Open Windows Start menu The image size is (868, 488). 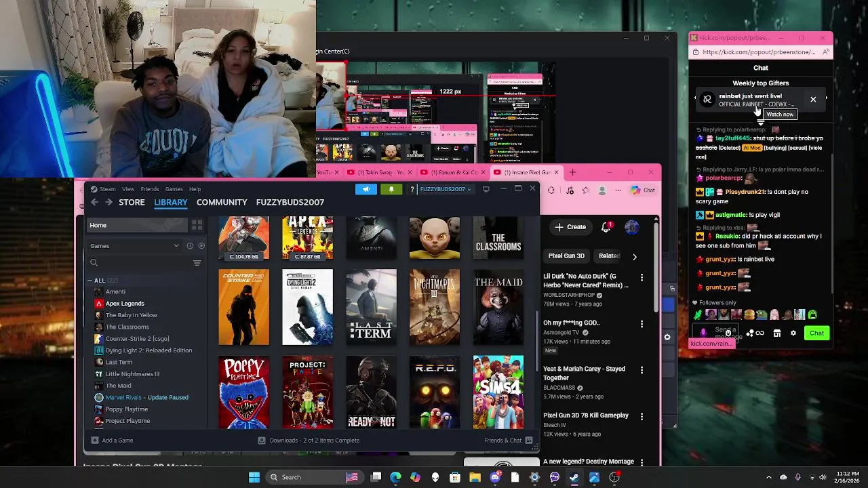click(254, 477)
